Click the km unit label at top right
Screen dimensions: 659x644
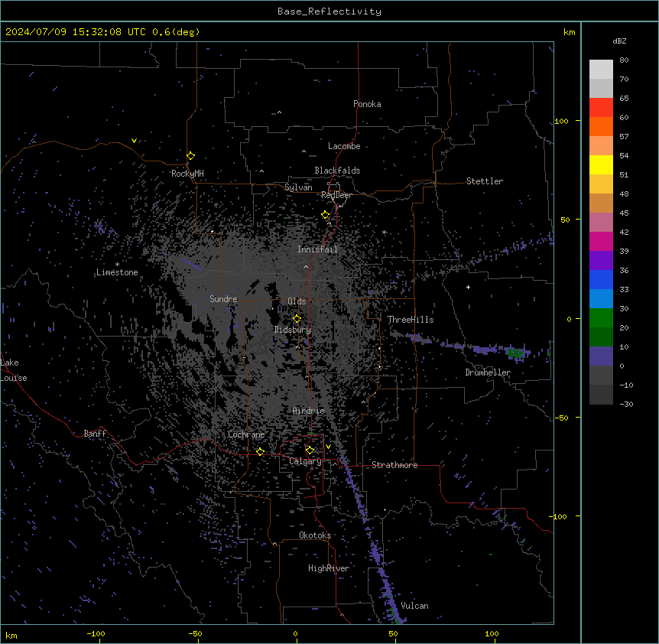point(570,32)
